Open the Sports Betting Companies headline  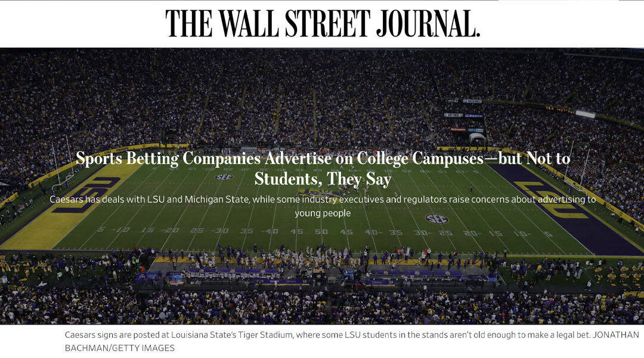pyautogui.click(x=323, y=168)
